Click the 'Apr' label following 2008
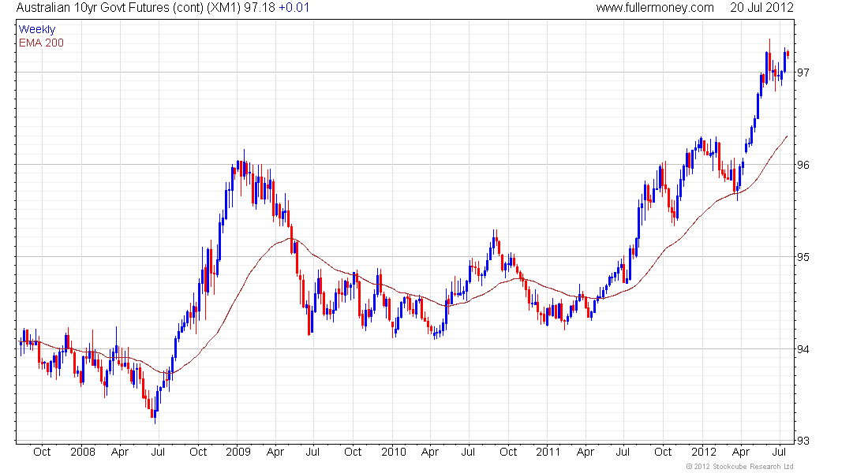Viewport: 868px width, 473px height. pos(120,452)
